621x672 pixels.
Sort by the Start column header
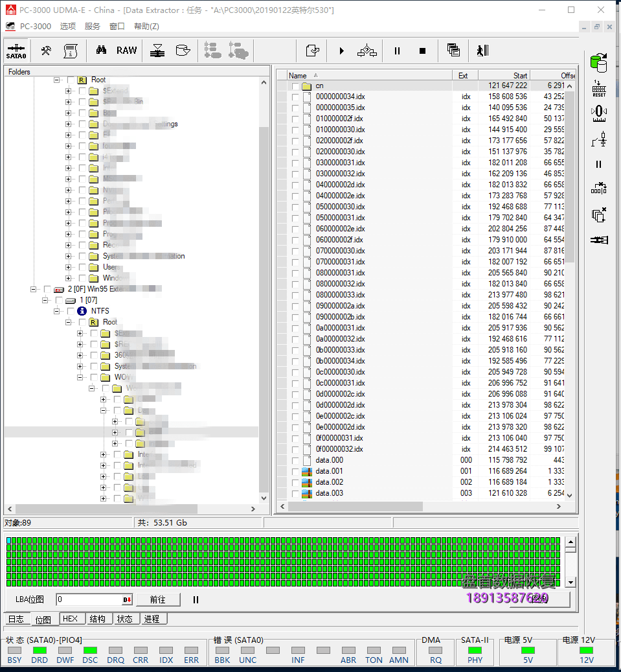pos(504,75)
